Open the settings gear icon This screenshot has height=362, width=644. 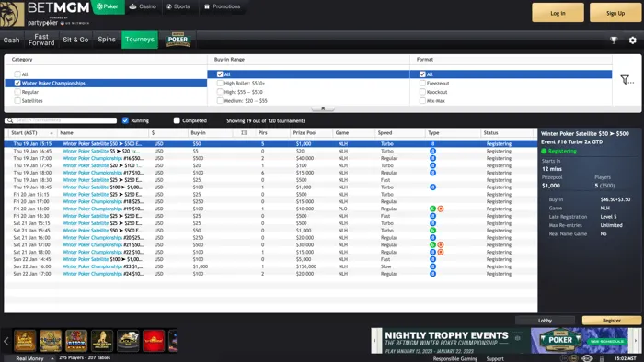tap(633, 40)
